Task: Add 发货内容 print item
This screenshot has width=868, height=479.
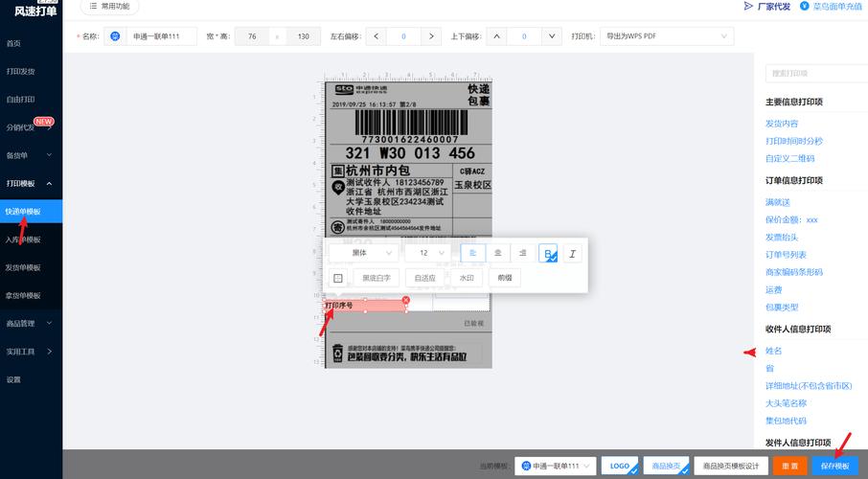Action: pyautogui.click(x=782, y=124)
